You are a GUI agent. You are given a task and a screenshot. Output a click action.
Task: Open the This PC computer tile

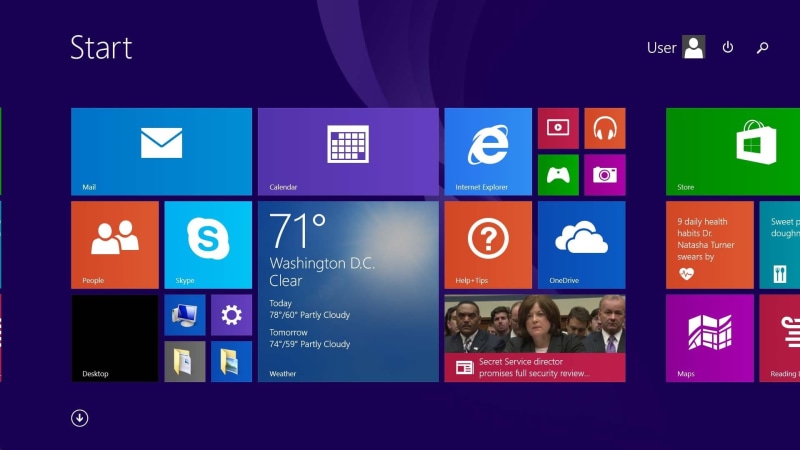pyautogui.click(x=185, y=315)
